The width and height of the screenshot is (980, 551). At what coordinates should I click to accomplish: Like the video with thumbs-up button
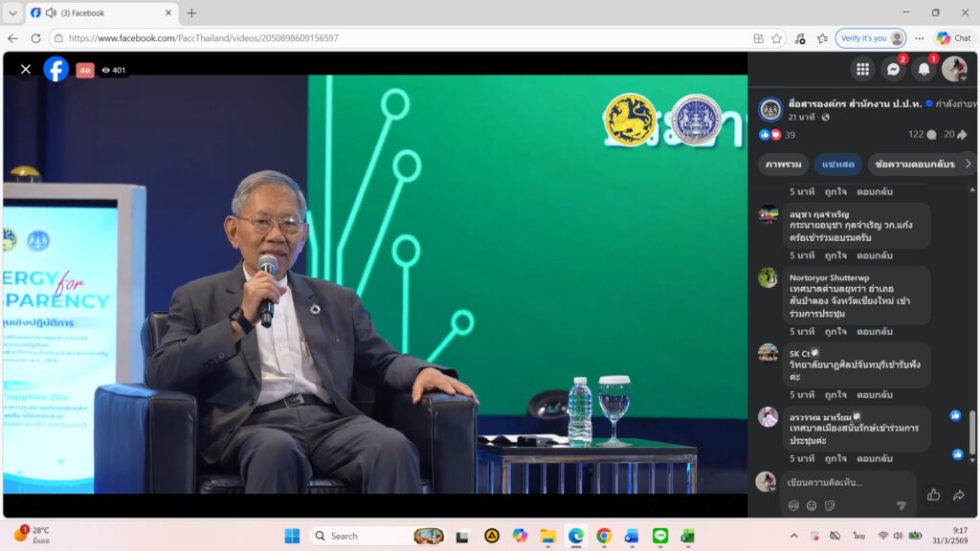[933, 495]
